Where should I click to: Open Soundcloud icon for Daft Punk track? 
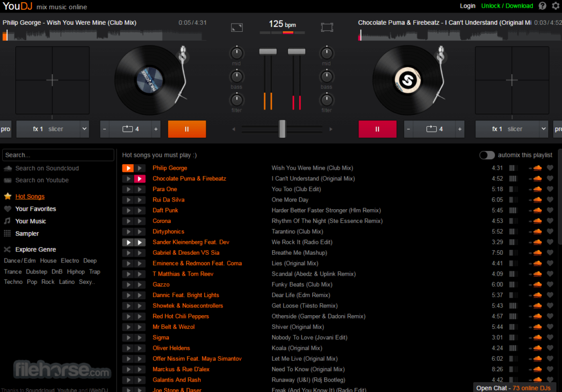click(x=537, y=210)
